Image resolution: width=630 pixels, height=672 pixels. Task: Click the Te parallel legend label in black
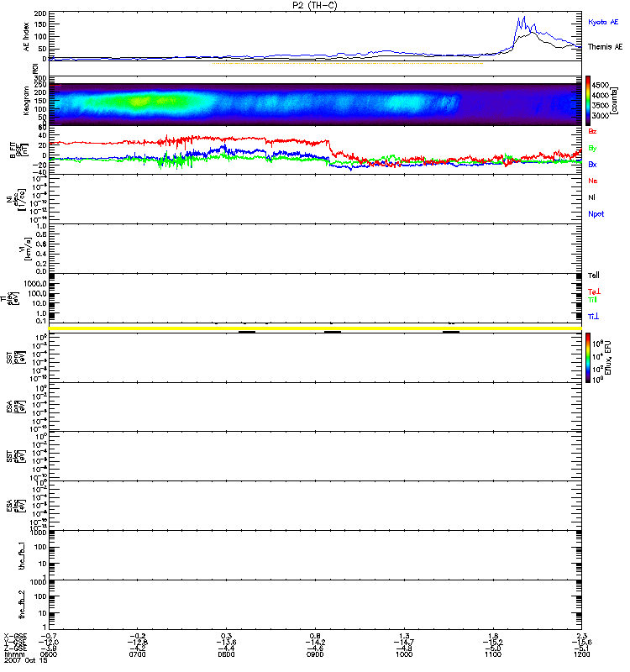point(594,276)
